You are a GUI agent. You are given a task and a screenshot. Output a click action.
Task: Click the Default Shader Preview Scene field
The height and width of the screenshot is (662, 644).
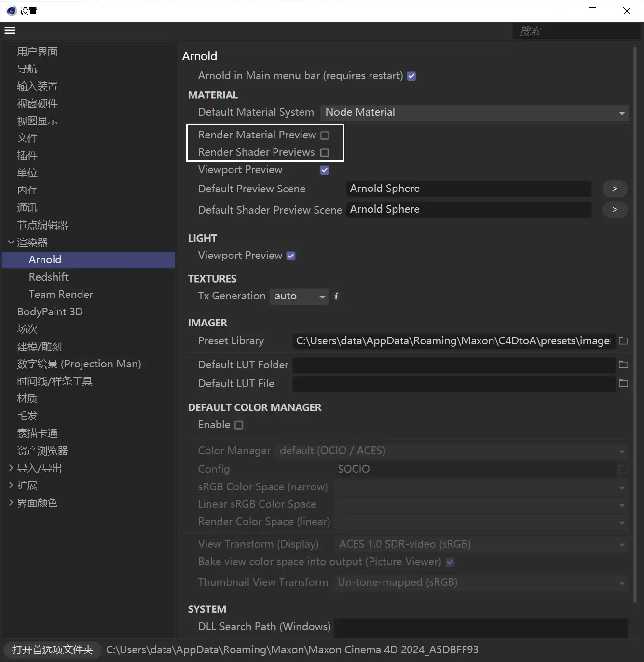coord(468,209)
